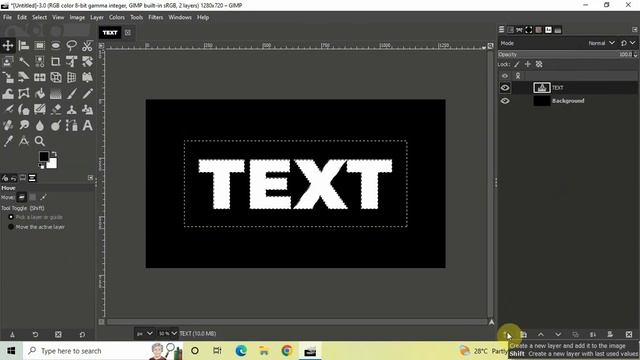640x360 pixels.
Task: Open the zoom percentage dropdown
Action: pyautogui.click(x=168, y=333)
